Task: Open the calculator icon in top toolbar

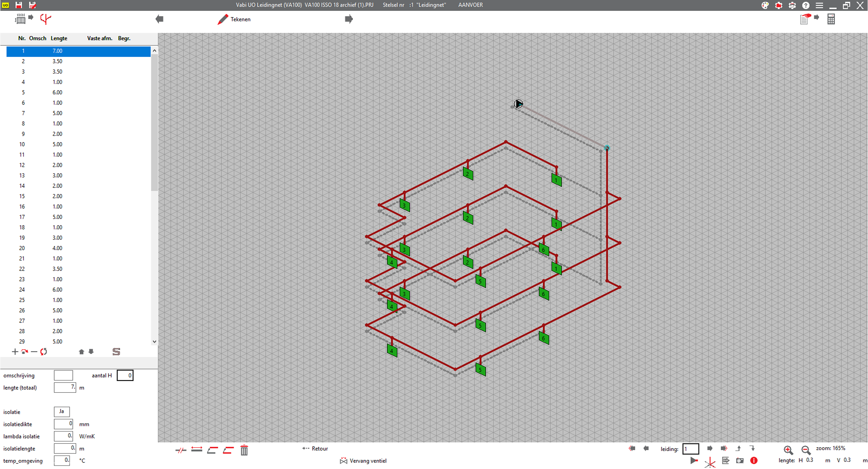Action: [831, 19]
